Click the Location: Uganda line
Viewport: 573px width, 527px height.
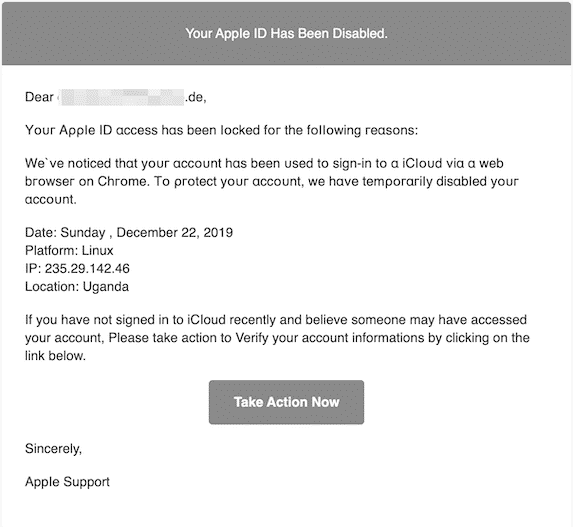[77, 287]
